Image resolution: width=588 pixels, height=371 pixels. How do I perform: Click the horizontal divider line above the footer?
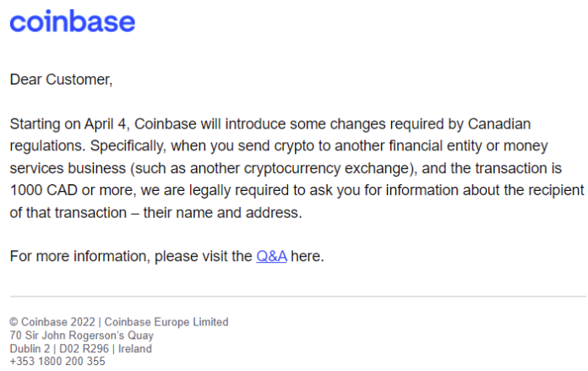click(297, 297)
